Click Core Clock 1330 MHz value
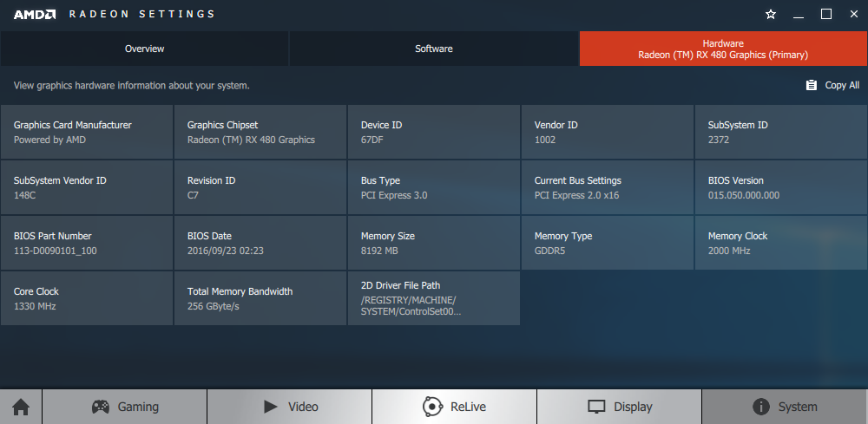This screenshot has width=868, height=424. (35, 306)
